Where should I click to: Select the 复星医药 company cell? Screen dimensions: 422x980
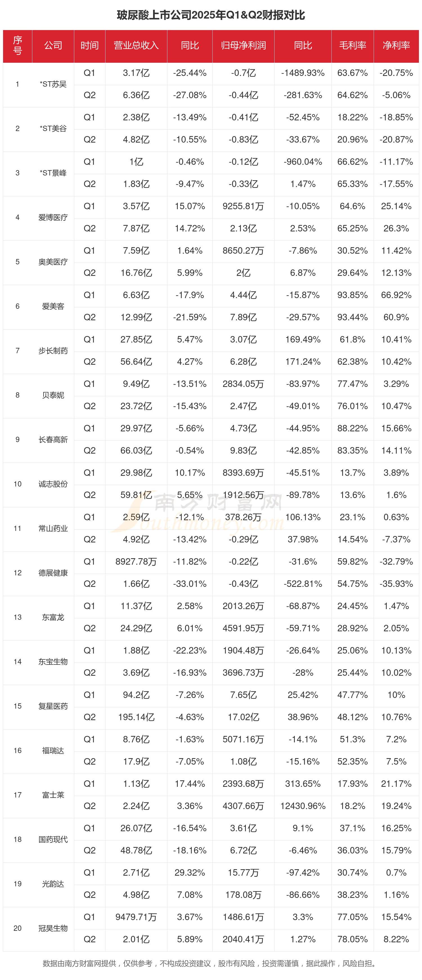pyautogui.click(x=53, y=706)
